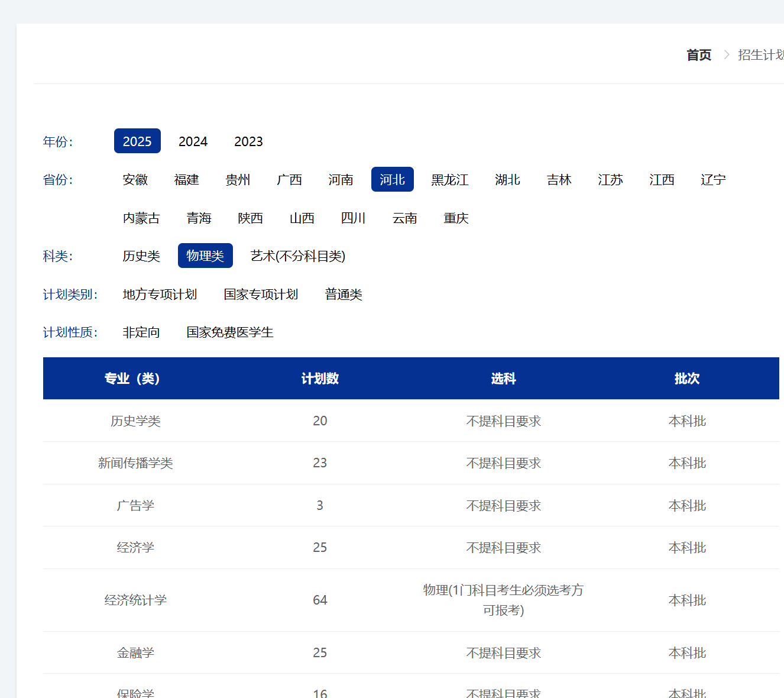Choose 非定向 plan nature

[x=141, y=332]
